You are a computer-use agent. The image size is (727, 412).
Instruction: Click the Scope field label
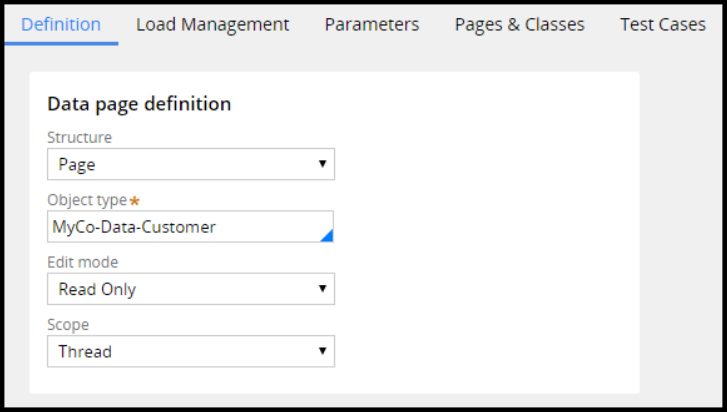point(68,324)
